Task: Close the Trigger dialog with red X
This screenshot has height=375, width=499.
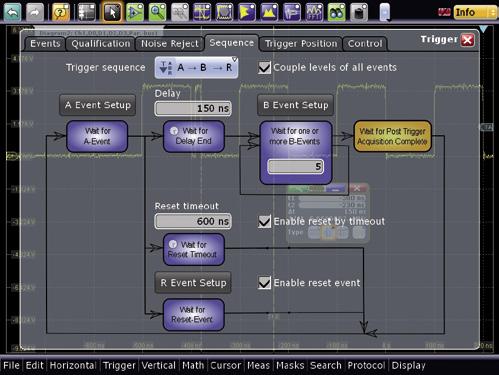Action: click(x=467, y=40)
